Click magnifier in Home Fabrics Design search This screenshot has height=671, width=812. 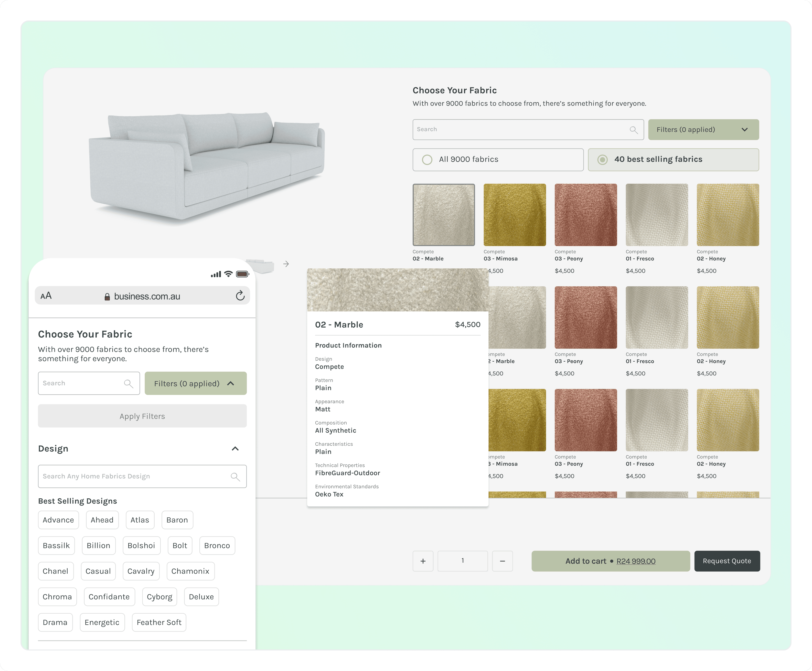(235, 477)
